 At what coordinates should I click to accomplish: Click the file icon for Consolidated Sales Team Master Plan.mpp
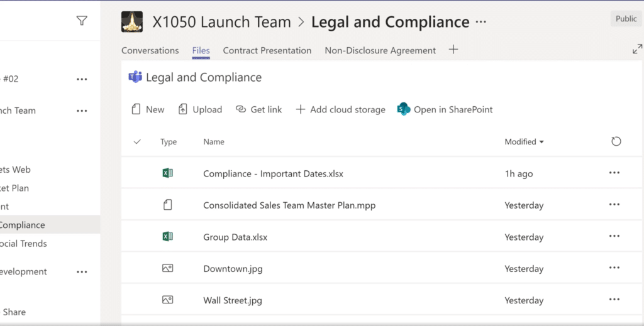click(167, 205)
